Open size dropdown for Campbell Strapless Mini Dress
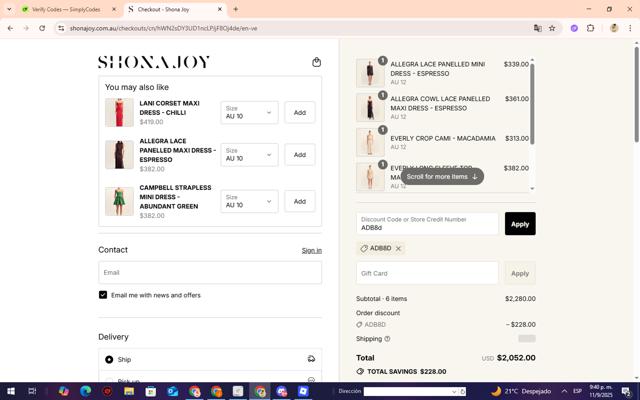This screenshot has width=640, height=400. click(249, 201)
